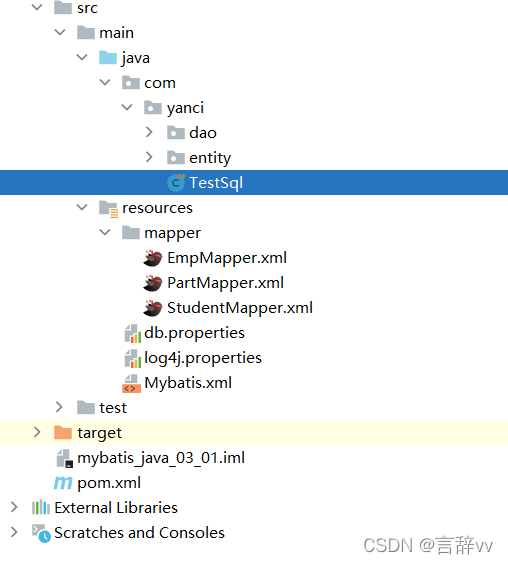Image resolution: width=508 pixels, height=564 pixels.
Task: Click the mapper folder icon
Action: pyautogui.click(x=131, y=233)
